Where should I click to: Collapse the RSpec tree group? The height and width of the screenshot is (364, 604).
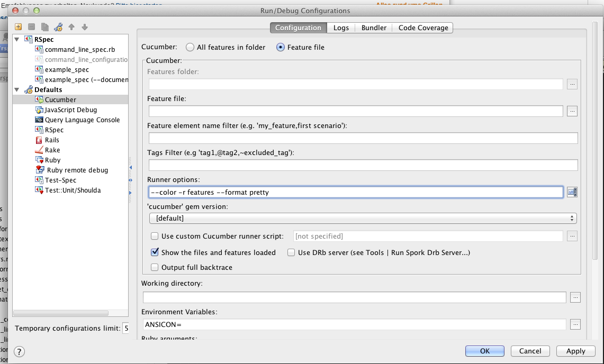[17, 39]
